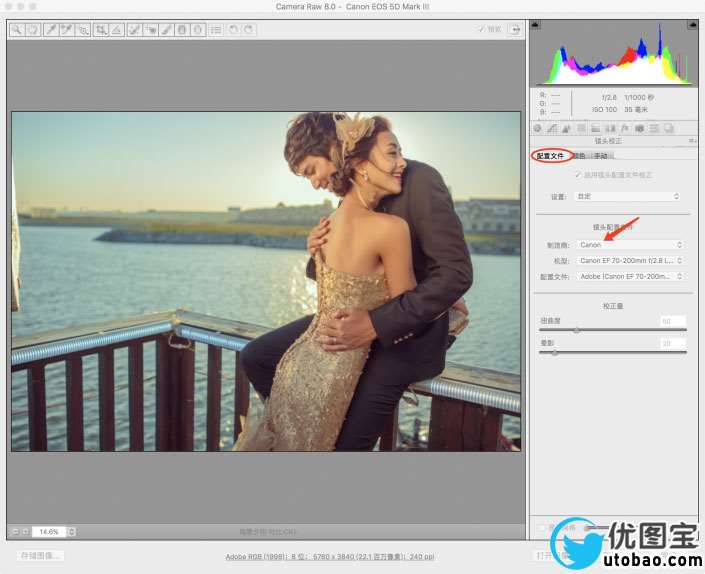Open the Effects (fx) panel tab

pos(625,129)
